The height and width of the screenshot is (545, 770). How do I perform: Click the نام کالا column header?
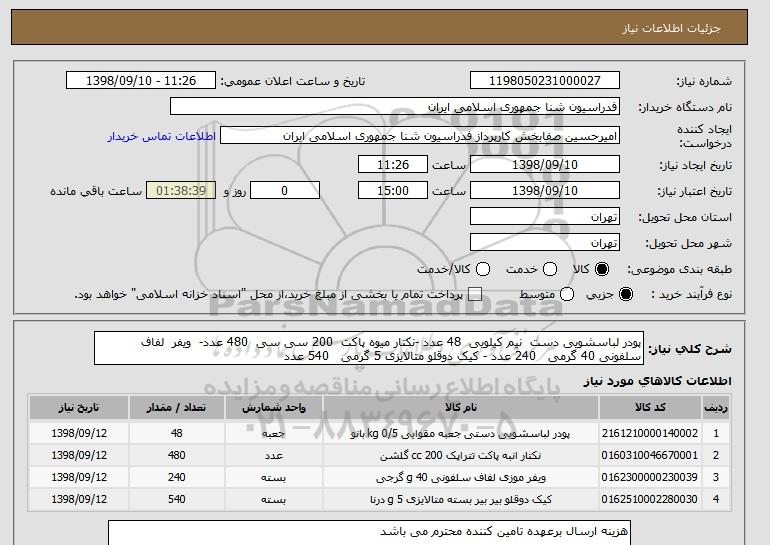[x=461, y=408]
